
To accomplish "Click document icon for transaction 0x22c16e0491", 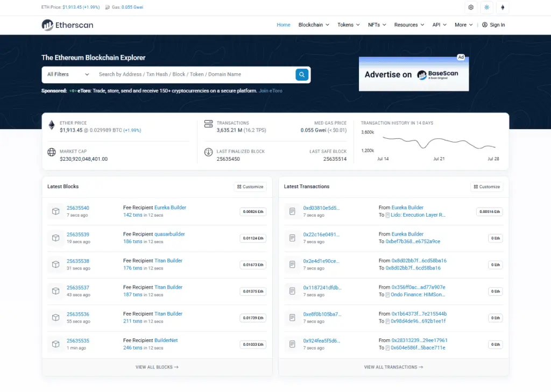I will 292,238.
